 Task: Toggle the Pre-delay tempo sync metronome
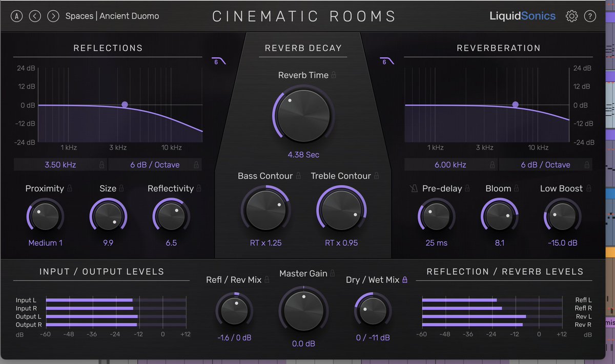tap(414, 189)
